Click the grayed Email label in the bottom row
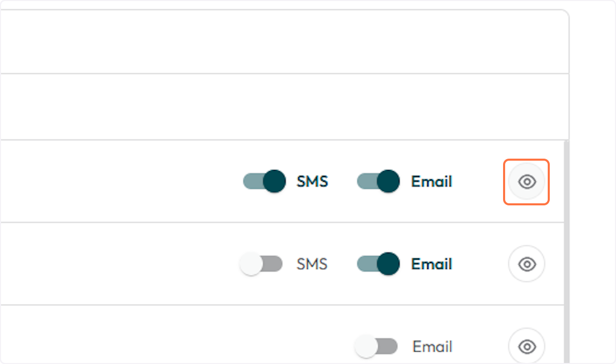 coord(433,346)
